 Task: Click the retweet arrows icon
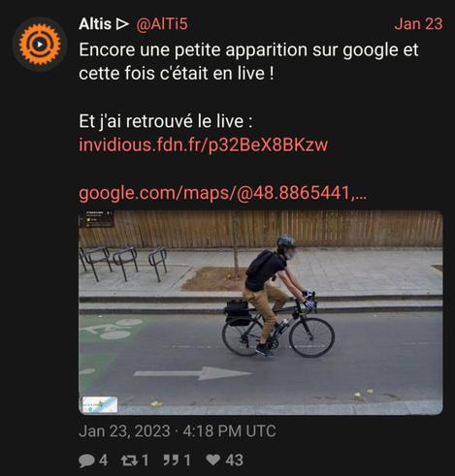click(x=129, y=460)
